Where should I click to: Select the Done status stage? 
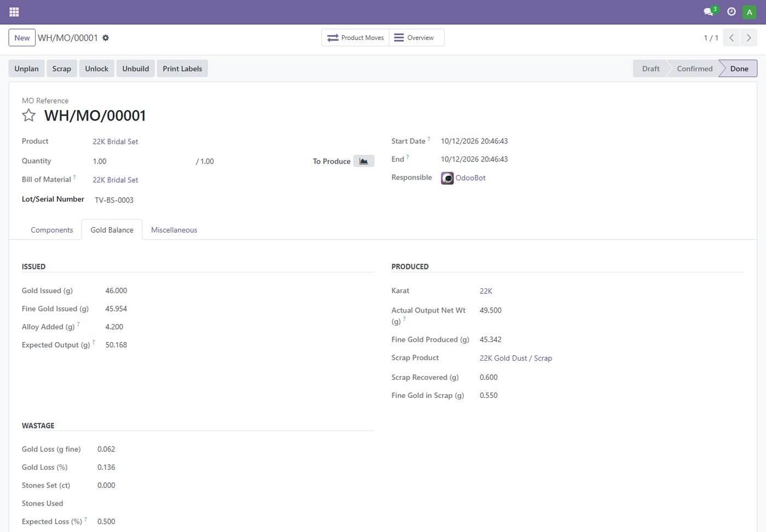[739, 68]
